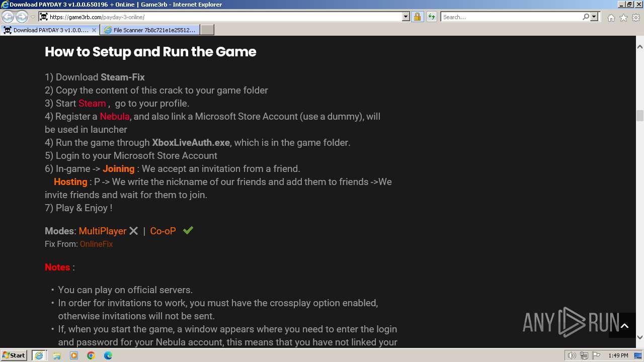Open a new blank tab
The height and width of the screenshot is (362, 644).
(x=207, y=30)
